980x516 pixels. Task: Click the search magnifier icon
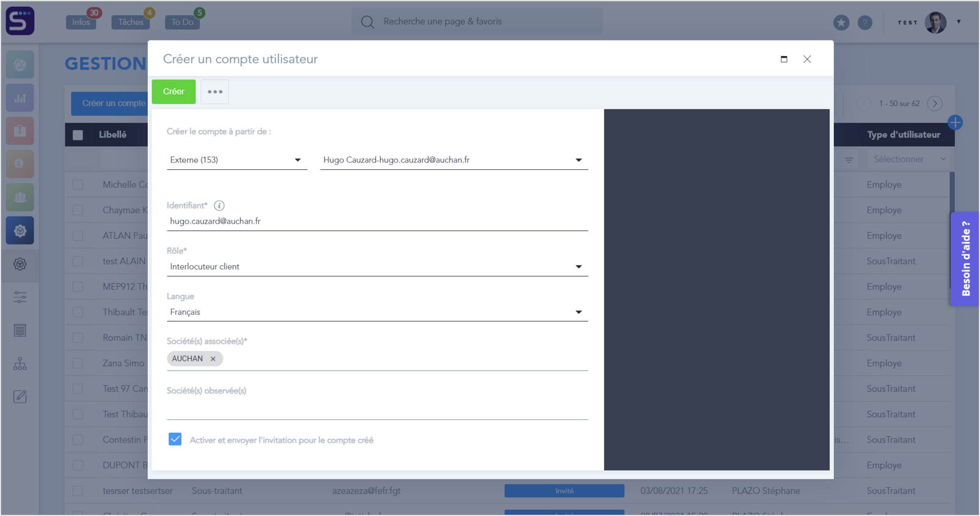367,22
